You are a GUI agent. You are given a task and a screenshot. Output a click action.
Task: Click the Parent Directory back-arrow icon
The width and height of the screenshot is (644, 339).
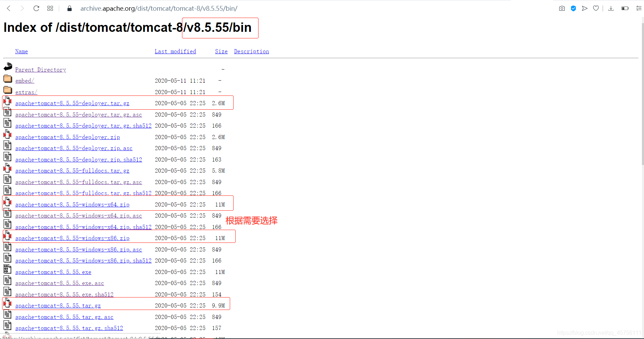pos(8,67)
